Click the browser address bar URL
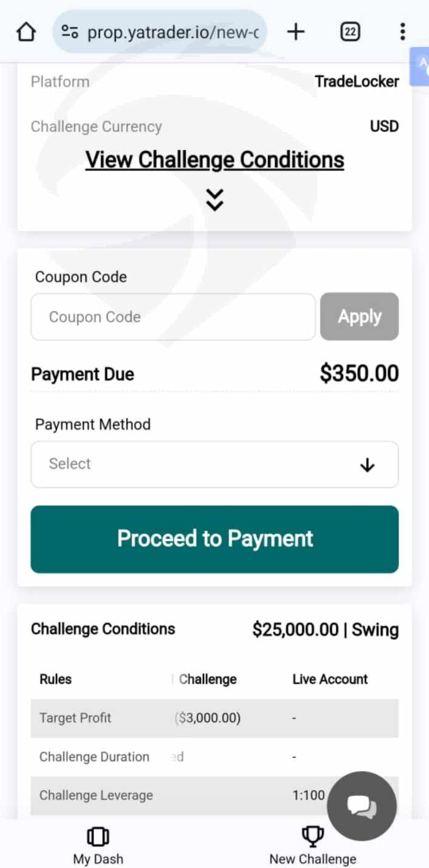The width and height of the screenshot is (429, 868). click(173, 32)
